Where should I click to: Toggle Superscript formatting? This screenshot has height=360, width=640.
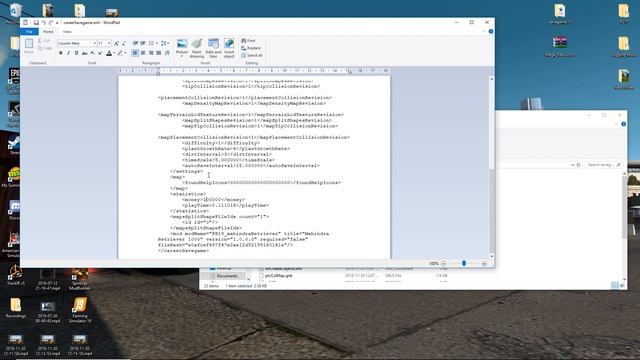(x=100, y=53)
